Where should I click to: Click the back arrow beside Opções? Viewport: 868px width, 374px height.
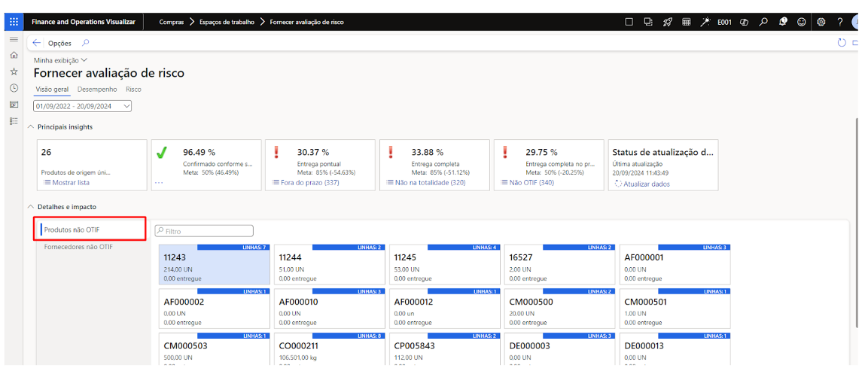click(37, 43)
